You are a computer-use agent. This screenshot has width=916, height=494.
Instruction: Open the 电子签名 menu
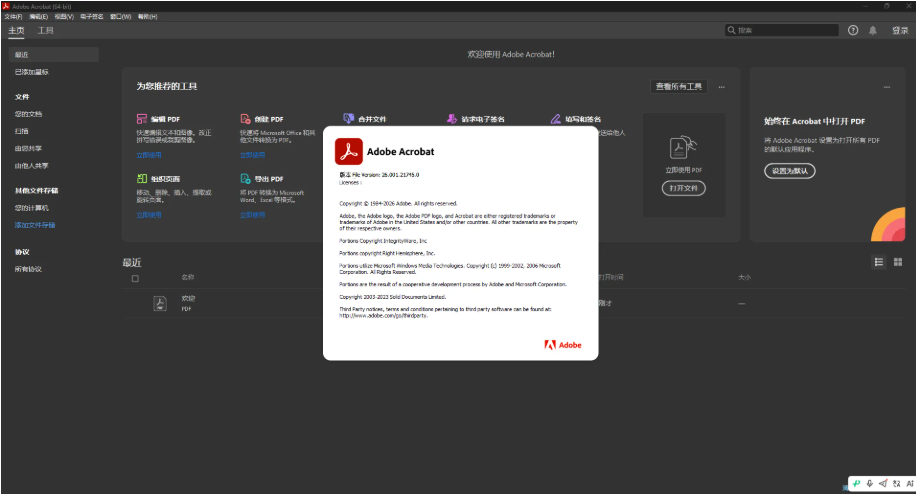click(x=92, y=17)
